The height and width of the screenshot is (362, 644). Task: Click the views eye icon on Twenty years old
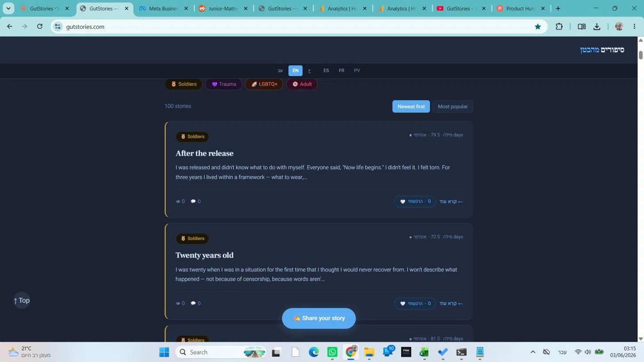178,304
